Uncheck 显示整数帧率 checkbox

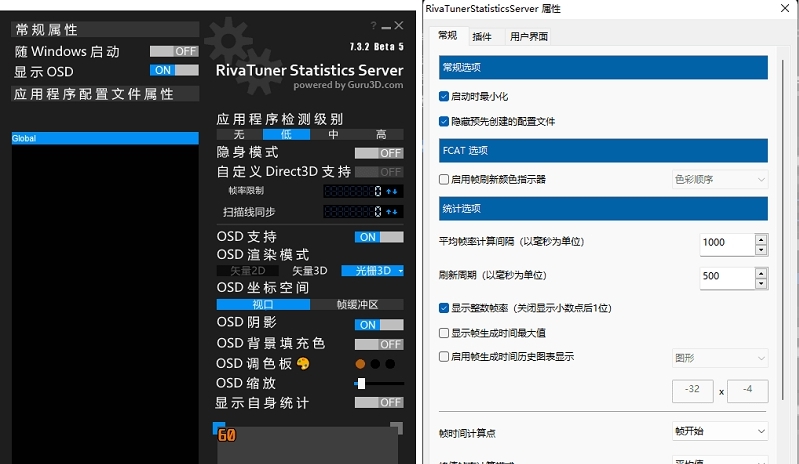[x=444, y=308]
